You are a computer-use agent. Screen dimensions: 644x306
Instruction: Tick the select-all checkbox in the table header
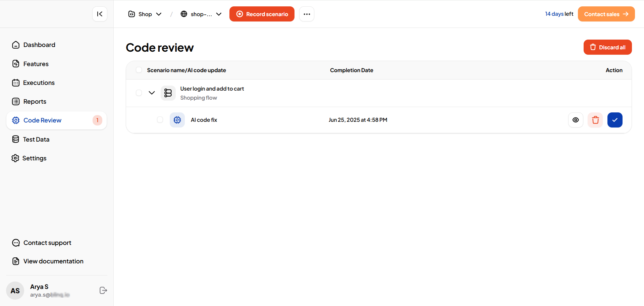point(139,70)
